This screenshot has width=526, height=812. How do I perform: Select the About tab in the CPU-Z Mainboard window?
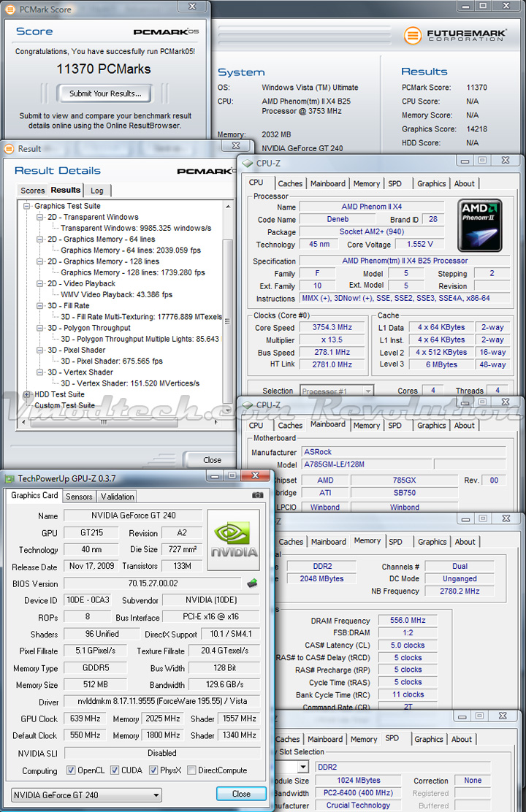click(465, 426)
